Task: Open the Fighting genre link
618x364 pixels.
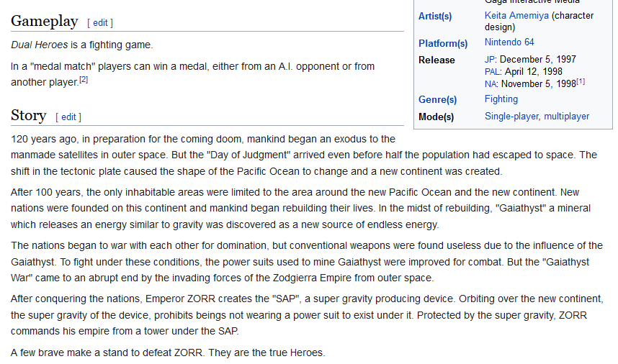Action: (x=501, y=99)
